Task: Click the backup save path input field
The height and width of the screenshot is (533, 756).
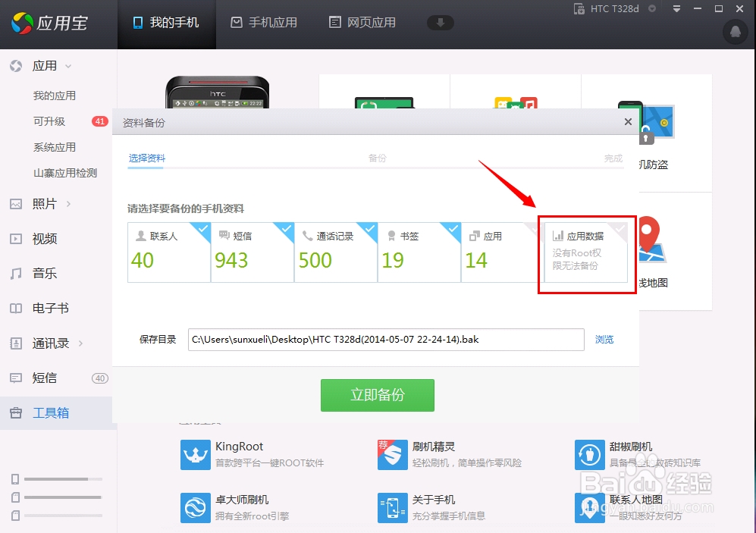Action: coord(387,339)
